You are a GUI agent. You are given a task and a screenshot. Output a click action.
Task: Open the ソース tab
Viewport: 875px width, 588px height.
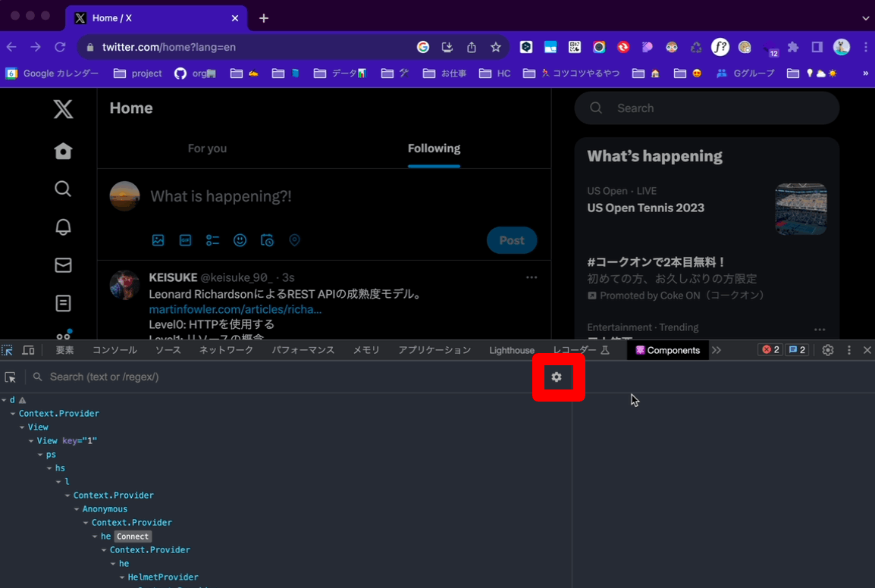point(168,350)
